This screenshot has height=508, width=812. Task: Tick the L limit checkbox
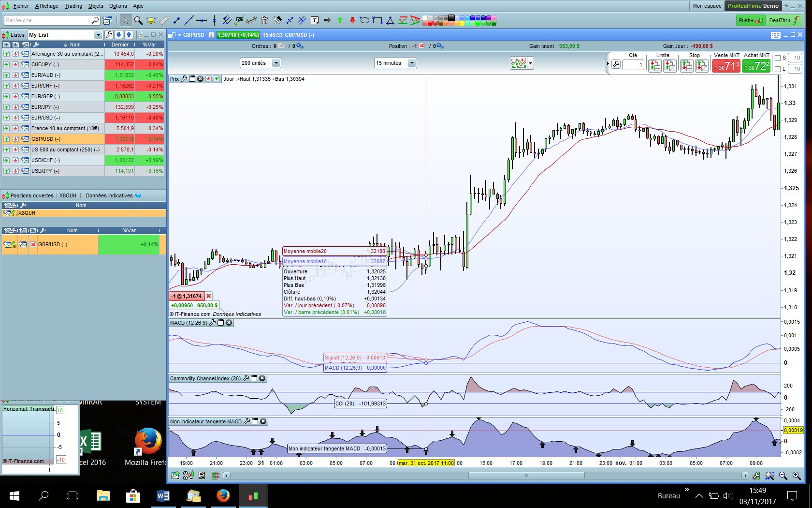[x=778, y=69]
